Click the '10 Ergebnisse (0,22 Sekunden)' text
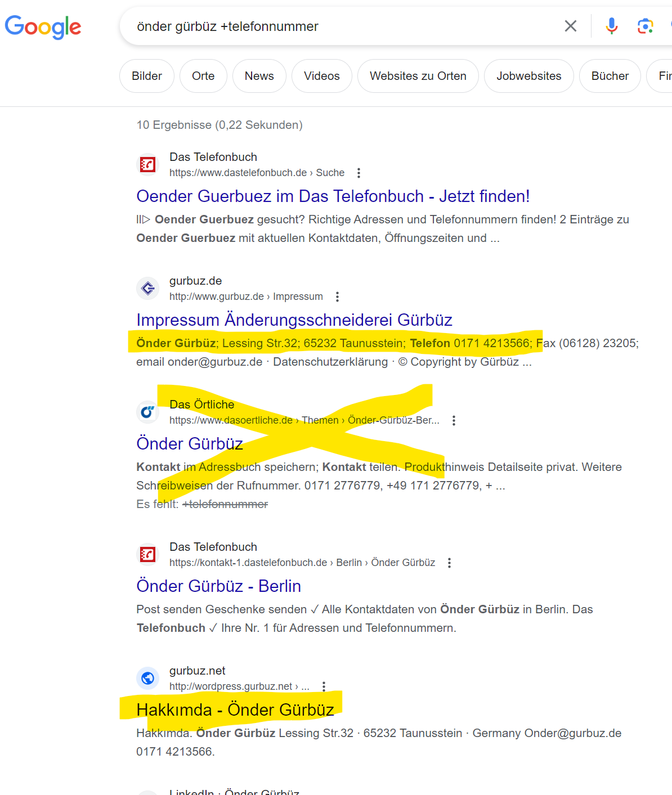This screenshot has height=795, width=672. click(x=219, y=125)
